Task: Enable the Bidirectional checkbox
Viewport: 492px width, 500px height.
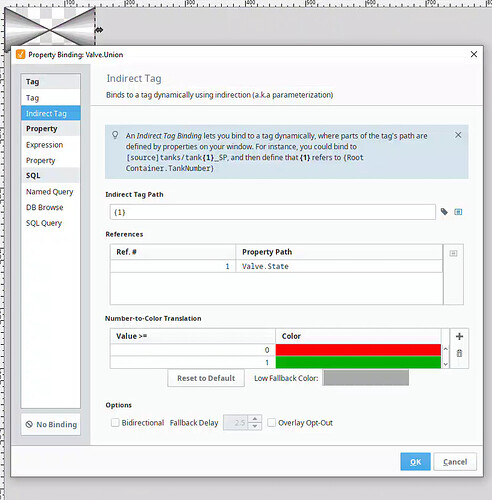Action: click(x=115, y=423)
